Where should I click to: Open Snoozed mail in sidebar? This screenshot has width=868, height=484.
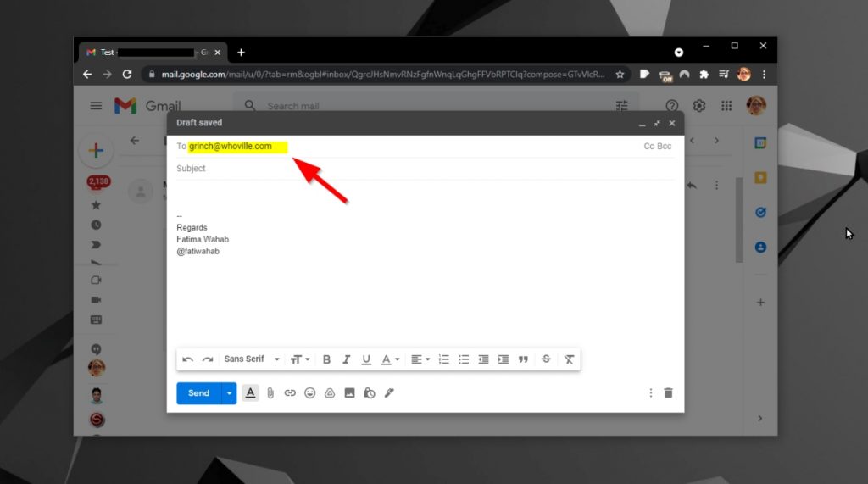tap(96, 225)
